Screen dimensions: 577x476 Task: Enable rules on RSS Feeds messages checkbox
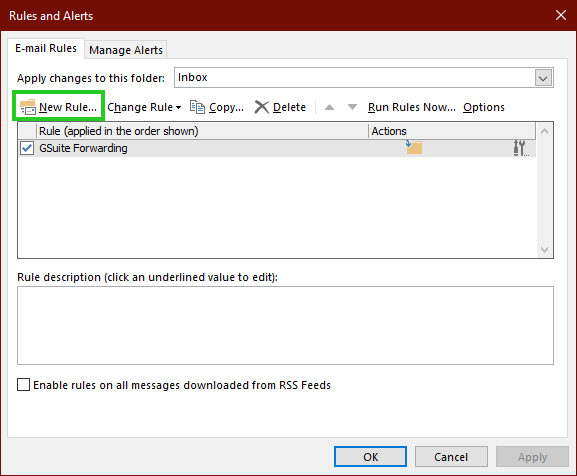pos(24,385)
